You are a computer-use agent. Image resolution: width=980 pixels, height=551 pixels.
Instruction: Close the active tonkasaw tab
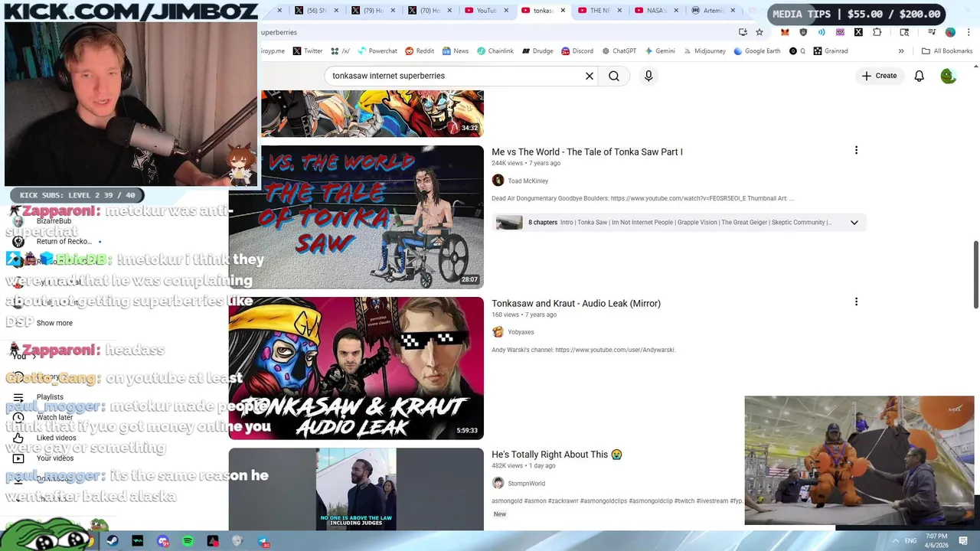[x=563, y=11]
